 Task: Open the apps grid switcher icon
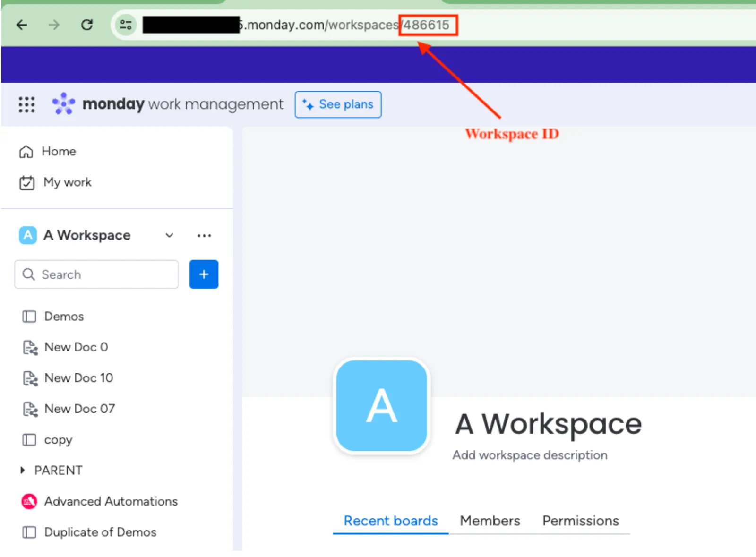[26, 104]
